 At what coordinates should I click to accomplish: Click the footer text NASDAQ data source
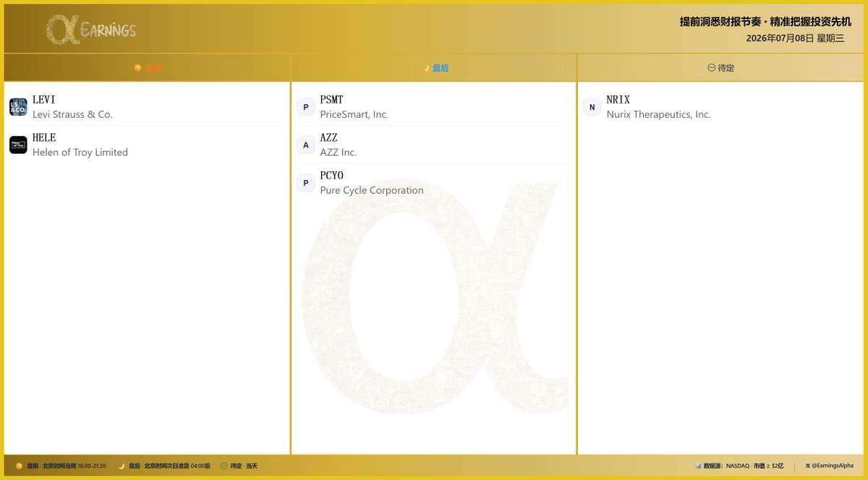coord(737,466)
